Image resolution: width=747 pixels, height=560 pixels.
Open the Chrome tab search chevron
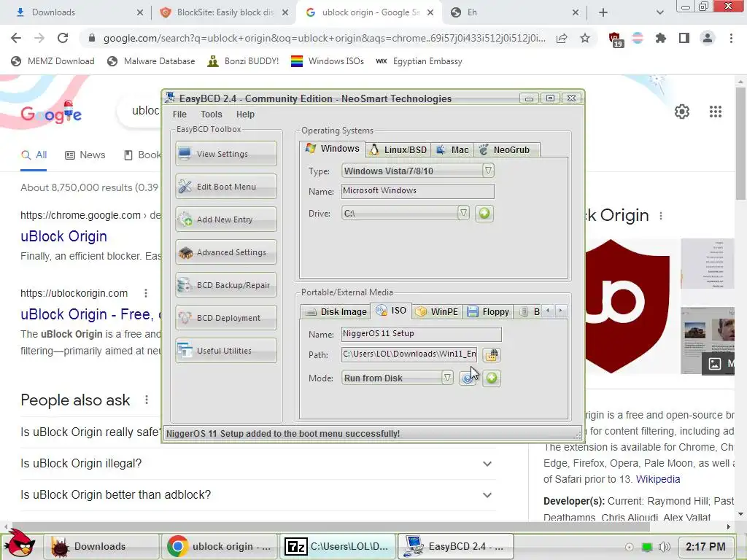pyautogui.click(x=659, y=12)
